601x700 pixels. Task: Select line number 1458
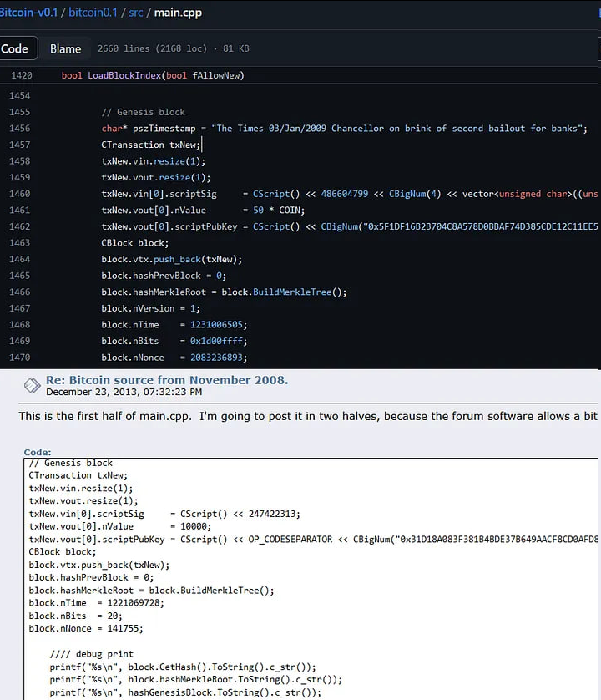[x=20, y=161]
